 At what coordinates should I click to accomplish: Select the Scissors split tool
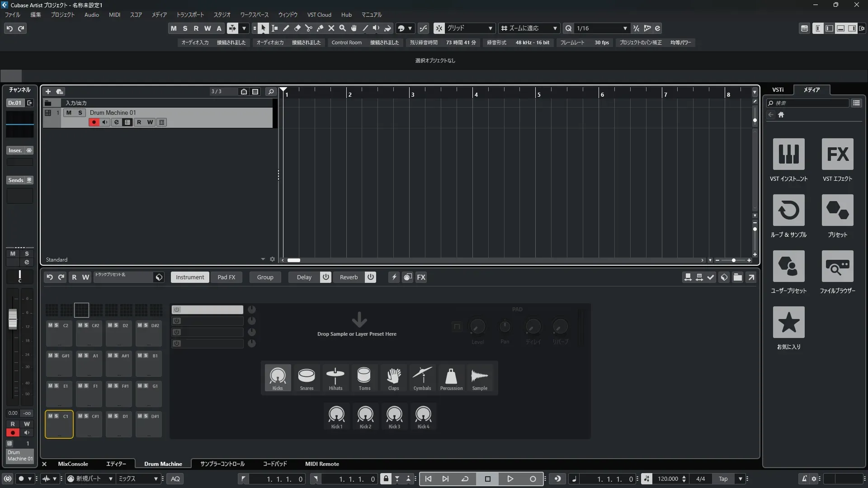pyautogui.click(x=309, y=28)
